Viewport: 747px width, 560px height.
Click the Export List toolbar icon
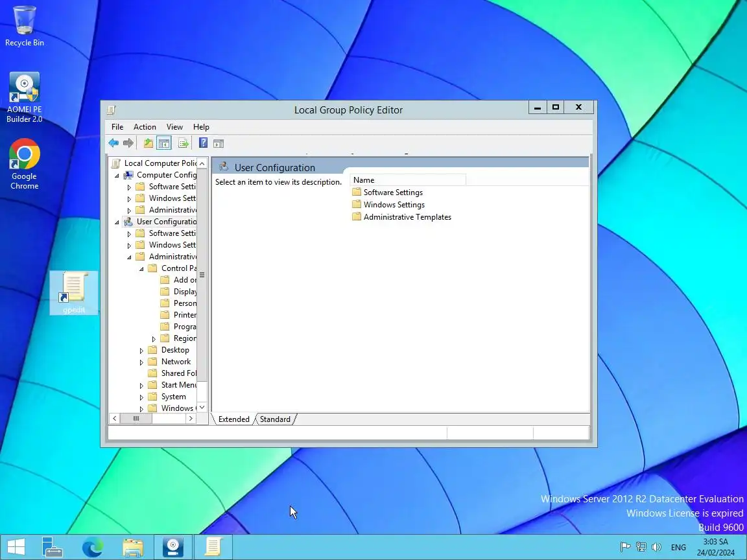tap(184, 143)
